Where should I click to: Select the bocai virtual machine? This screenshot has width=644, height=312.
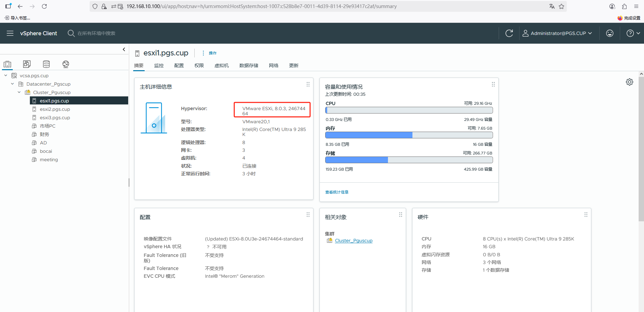tap(46, 151)
